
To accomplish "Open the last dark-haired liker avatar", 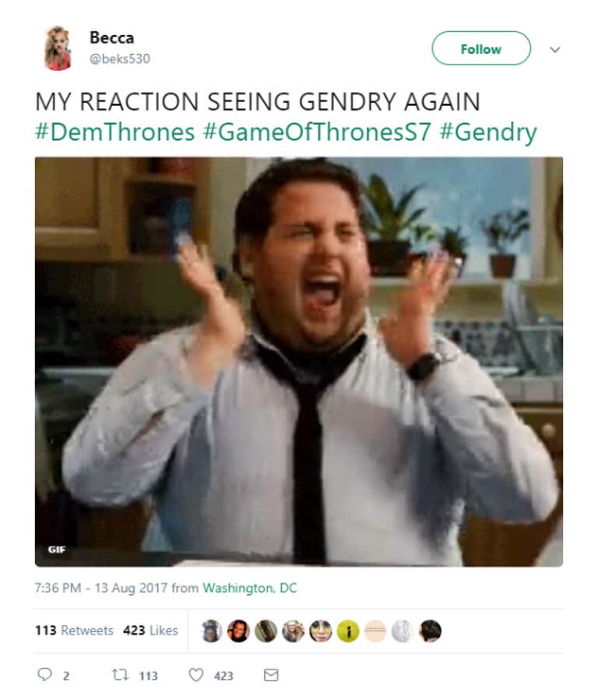I will point(431,631).
